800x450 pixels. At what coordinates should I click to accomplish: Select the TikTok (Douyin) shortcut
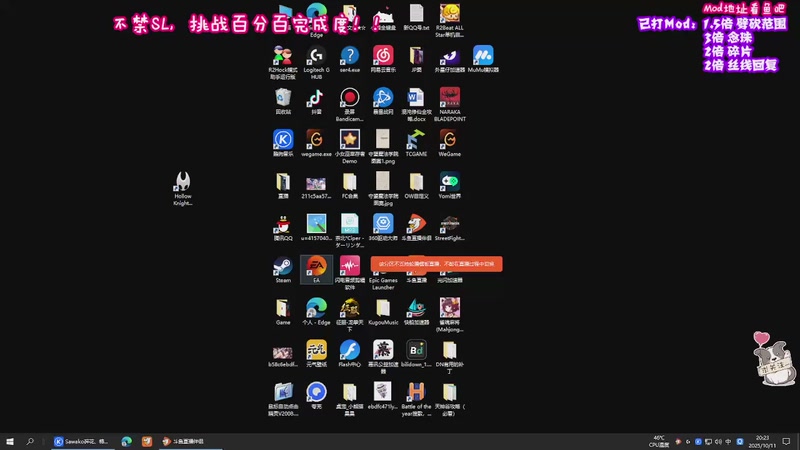coord(316,101)
